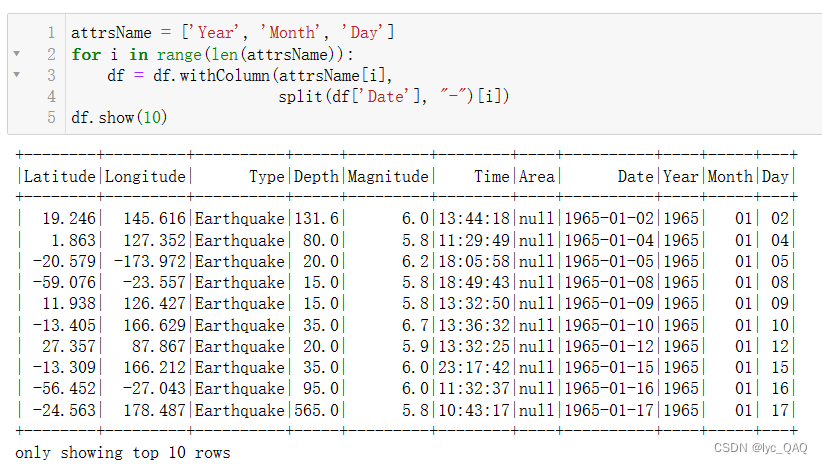Click the date value 1965-01-02
822x464 pixels.
point(609,218)
